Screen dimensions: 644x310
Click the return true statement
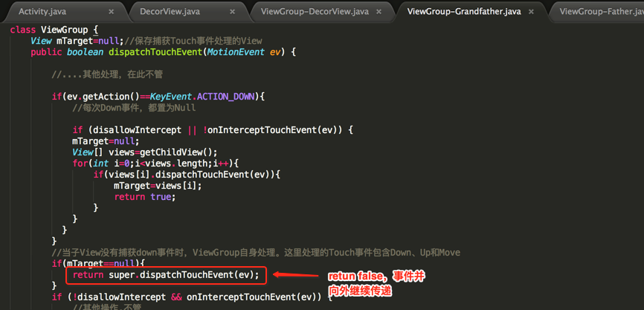coord(145,197)
